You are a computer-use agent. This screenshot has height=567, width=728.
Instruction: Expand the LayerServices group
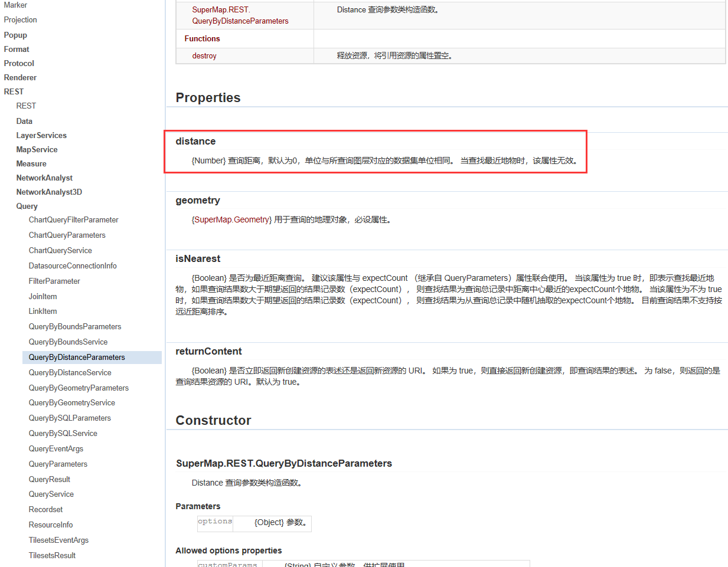pos(41,135)
